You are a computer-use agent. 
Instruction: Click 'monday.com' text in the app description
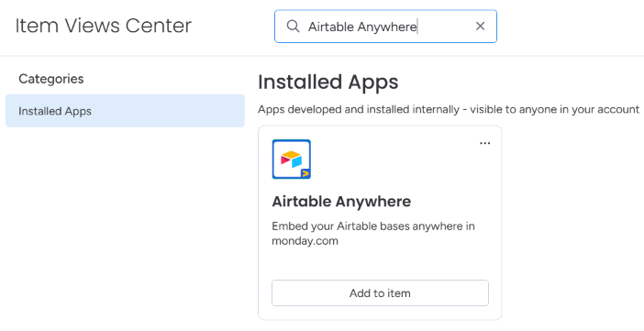pyautogui.click(x=305, y=241)
